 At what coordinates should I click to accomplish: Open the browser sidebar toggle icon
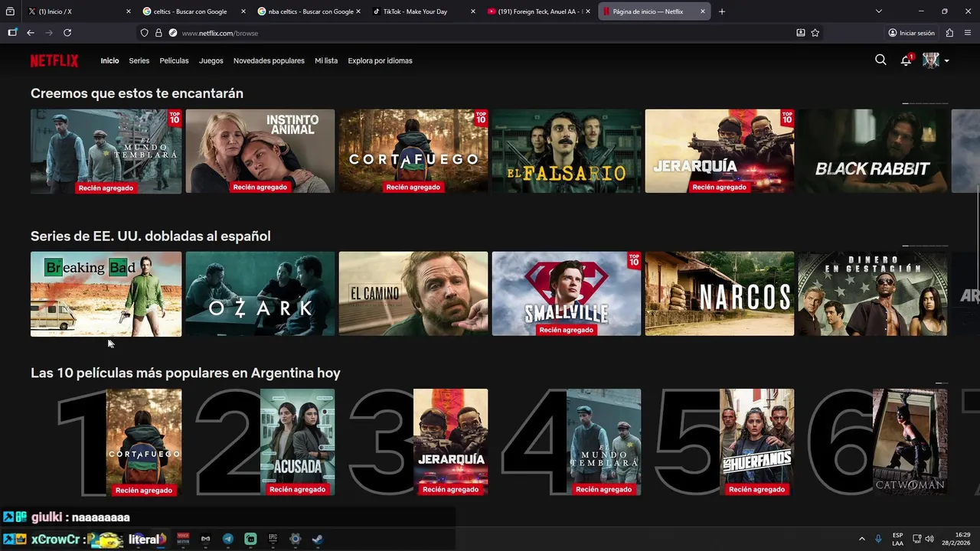point(12,33)
